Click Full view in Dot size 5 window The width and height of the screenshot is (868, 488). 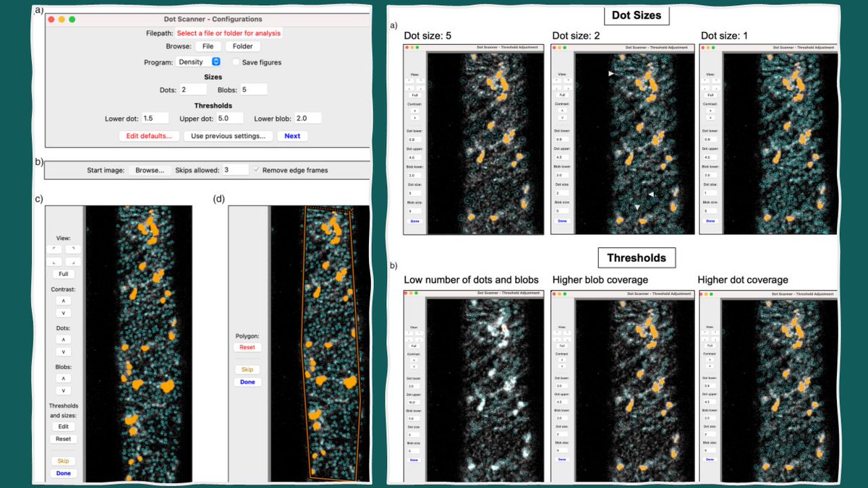pyautogui.click(x=414, y=95)
